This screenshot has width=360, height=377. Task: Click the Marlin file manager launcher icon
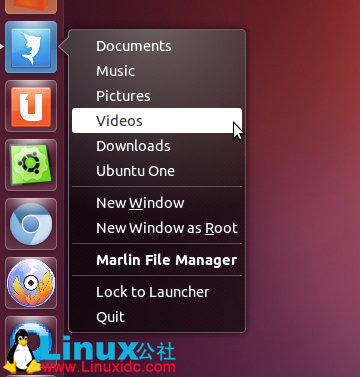pos(31,47)
